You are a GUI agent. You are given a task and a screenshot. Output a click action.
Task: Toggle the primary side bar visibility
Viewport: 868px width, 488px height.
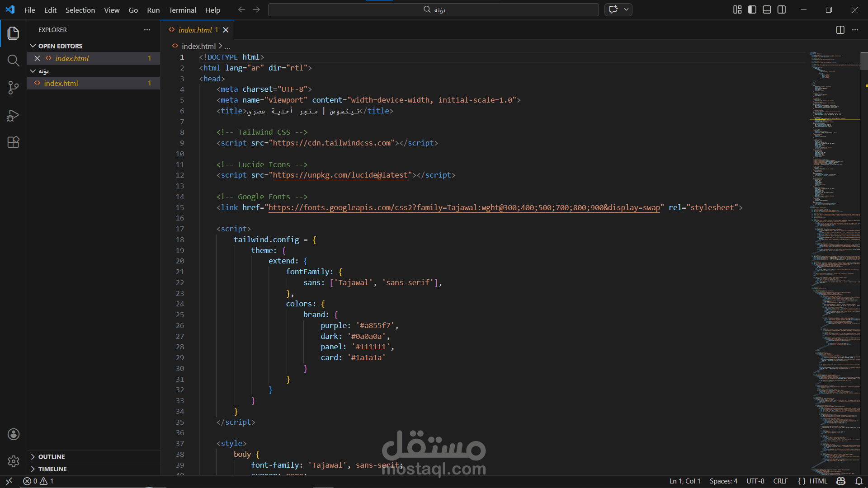pyautogui.click(x=752, y=9)
